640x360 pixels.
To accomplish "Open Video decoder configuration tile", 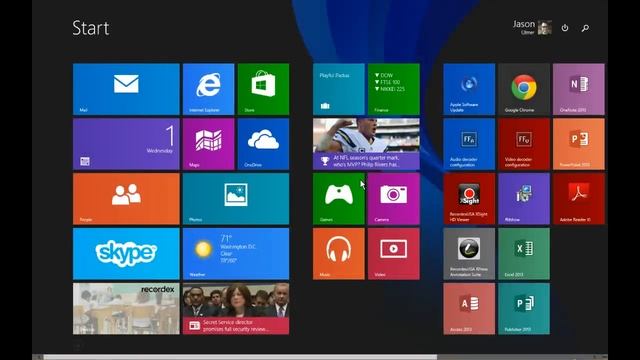I will click(524, 144).
